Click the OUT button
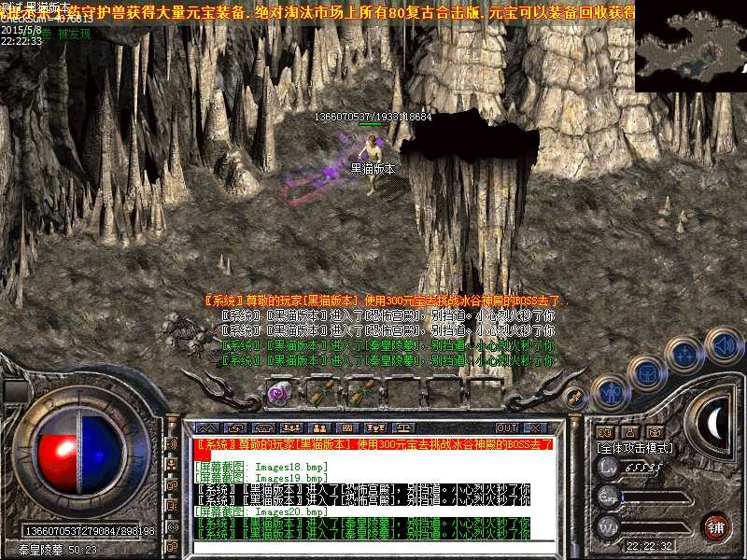 506,427
